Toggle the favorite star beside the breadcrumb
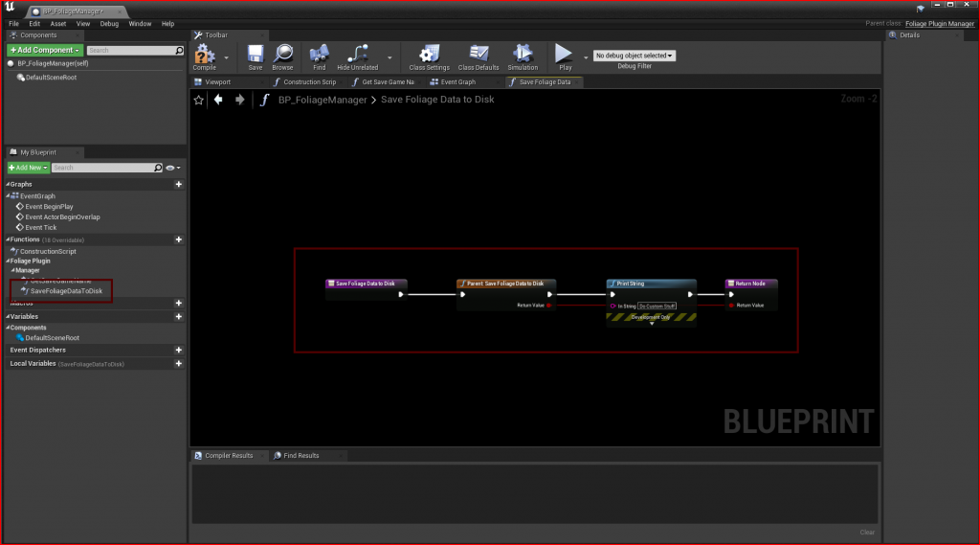The width and height of the screenshot is (980, 545). [x=199, y=100]
